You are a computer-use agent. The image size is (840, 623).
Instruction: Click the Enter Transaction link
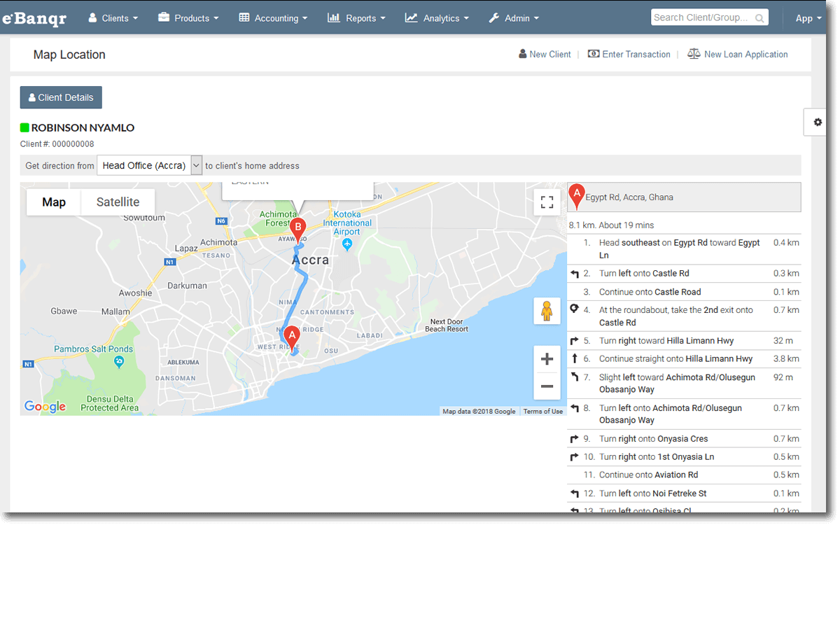pyautogui.click(x=629, y=54)
